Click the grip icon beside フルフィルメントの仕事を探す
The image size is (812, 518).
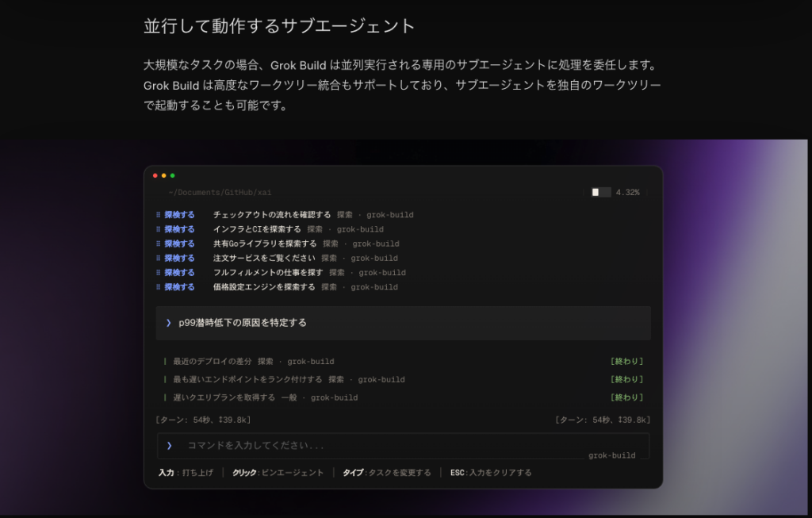coord(158,272)
